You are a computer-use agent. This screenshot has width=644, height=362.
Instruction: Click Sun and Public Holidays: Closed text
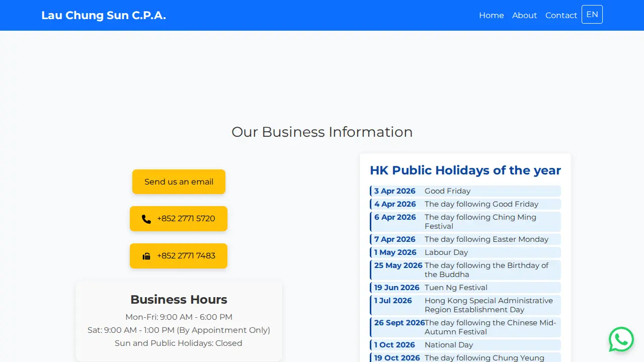pos(179,343)
